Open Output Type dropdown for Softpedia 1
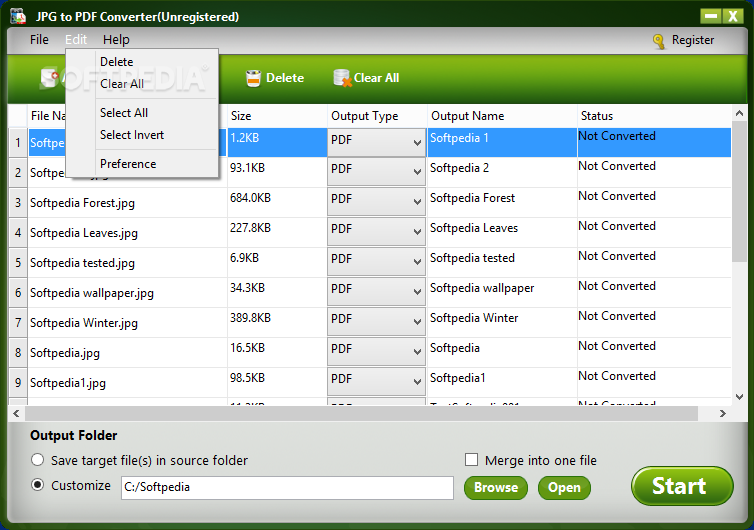754x530 pixels. click(x=376, y=142)
